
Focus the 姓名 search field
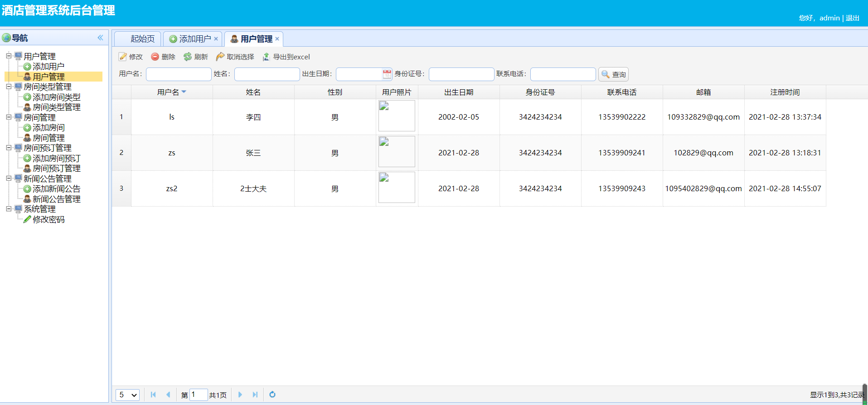pyautogui.click(x=267, y=74)
